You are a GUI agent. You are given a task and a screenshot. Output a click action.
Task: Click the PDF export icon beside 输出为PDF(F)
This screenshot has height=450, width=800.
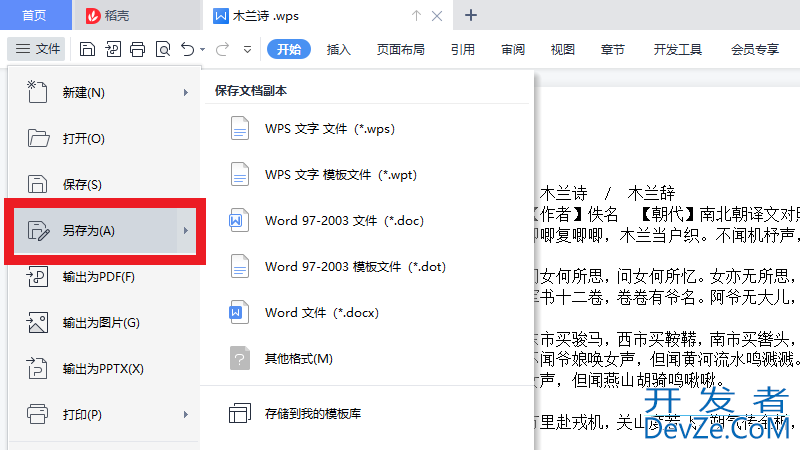37,277
